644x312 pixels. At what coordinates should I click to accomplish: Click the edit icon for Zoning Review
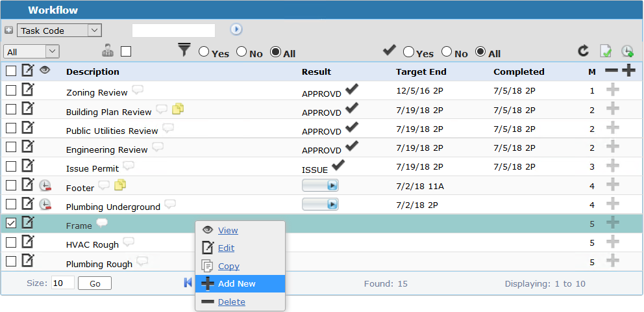28,90
